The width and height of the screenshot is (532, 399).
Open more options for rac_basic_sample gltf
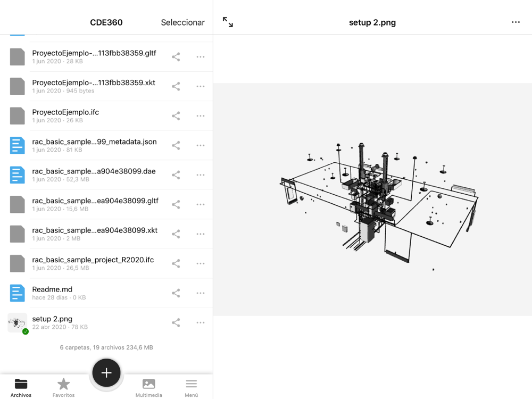point(201,204)
